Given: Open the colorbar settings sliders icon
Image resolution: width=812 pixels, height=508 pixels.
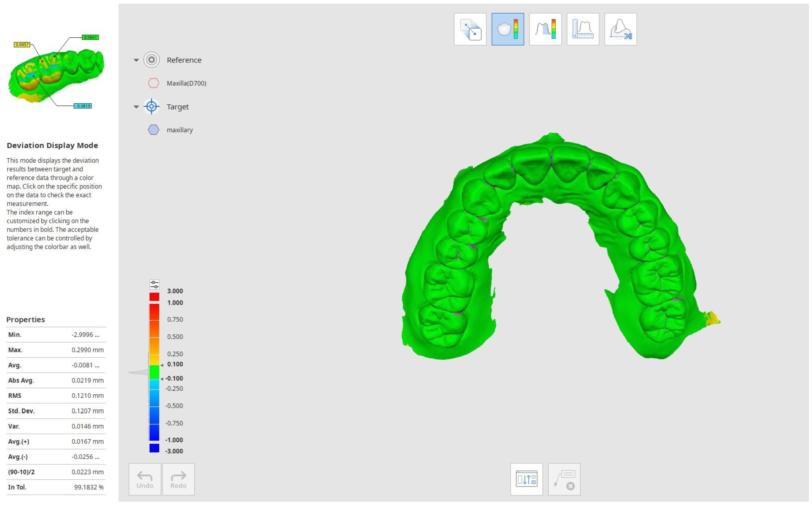Looking at the screenshot, I should 154,284.
